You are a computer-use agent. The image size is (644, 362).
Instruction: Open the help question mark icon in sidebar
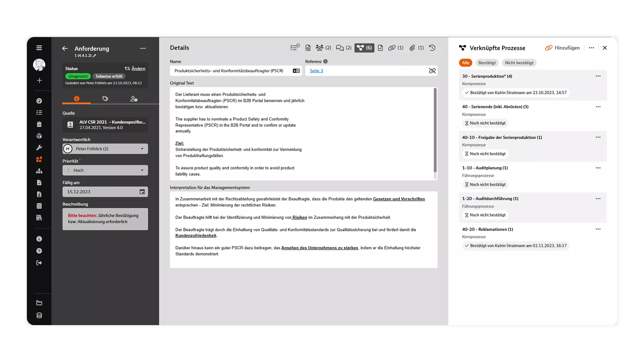pos(39,251)
